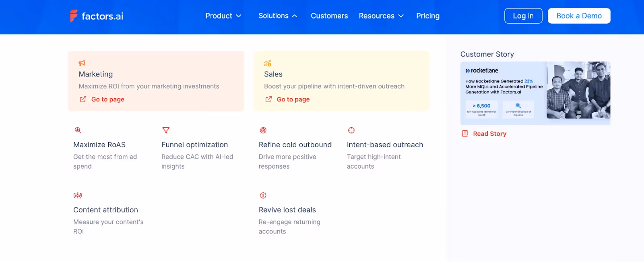This screenshot has width=644, height=262.
Task: Click 'Maximize ROI from your marketing investments' text
Action: click(149, 86)
